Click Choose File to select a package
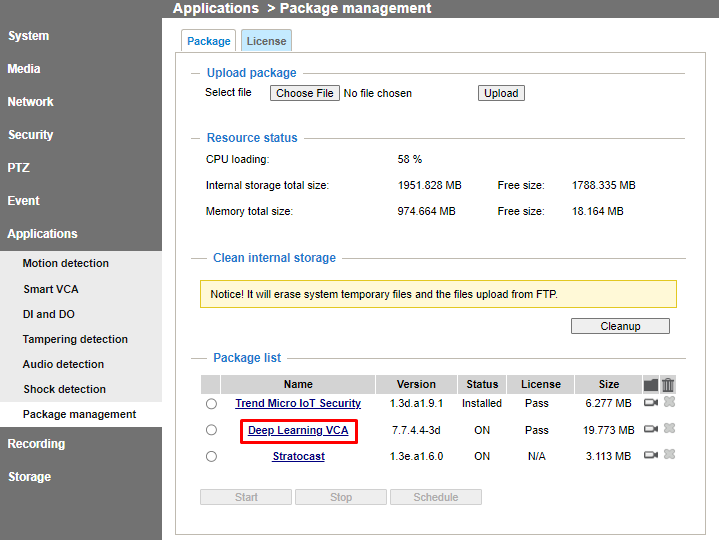719x540 pixels. click(x=305, y=93)
